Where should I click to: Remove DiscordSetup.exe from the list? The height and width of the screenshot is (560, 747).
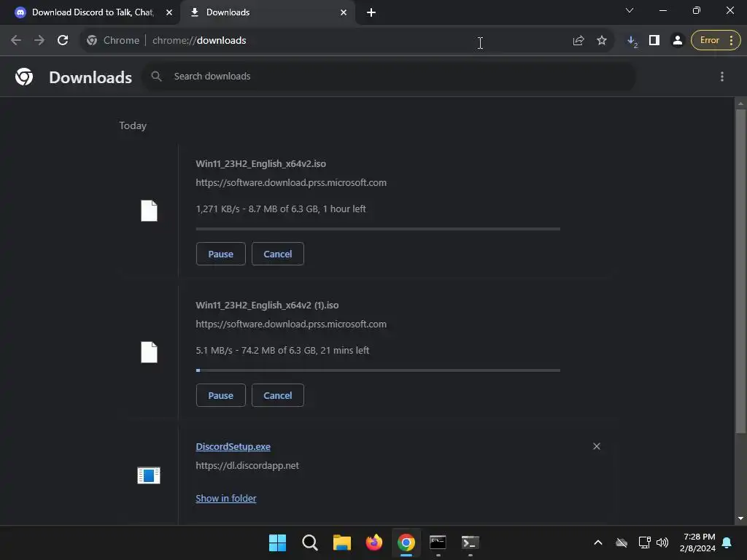(x=597, y=446)
